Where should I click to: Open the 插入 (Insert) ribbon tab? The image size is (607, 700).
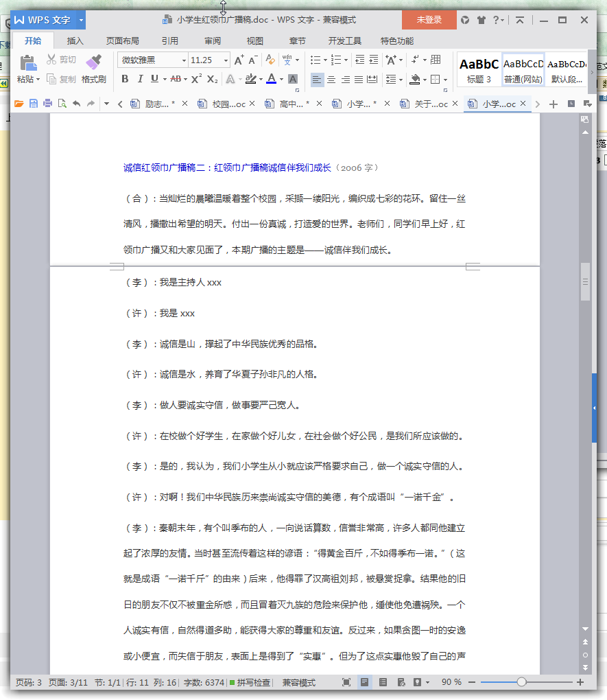75,41
